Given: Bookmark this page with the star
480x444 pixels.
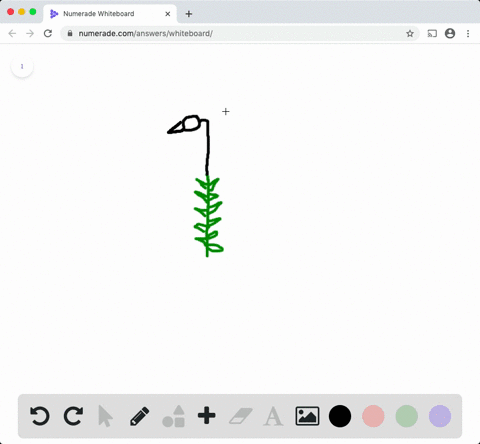Looking at the screenshot, I should pos(410,33).
